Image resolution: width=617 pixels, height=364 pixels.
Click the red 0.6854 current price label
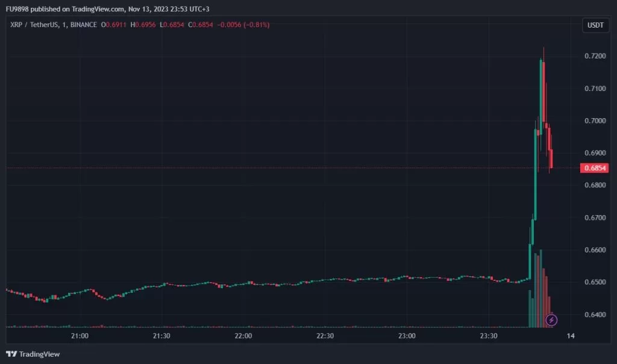(x=593, y=168)
